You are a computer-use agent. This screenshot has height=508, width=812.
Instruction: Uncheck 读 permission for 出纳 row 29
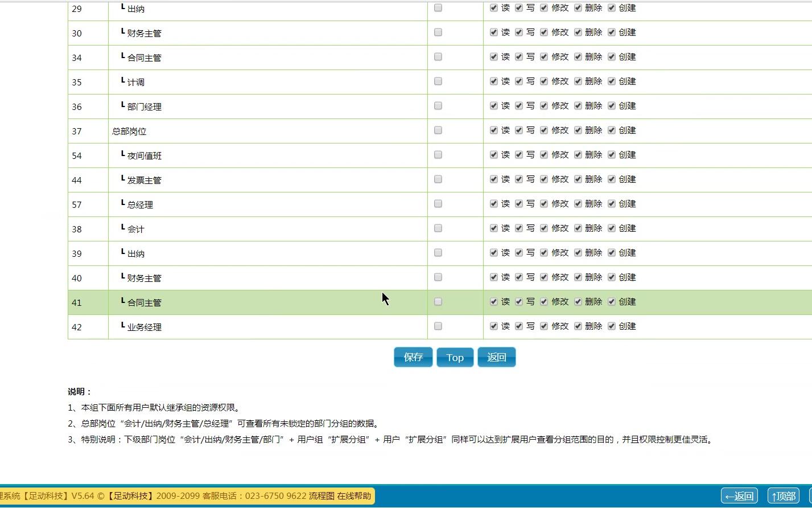point(493,8)
